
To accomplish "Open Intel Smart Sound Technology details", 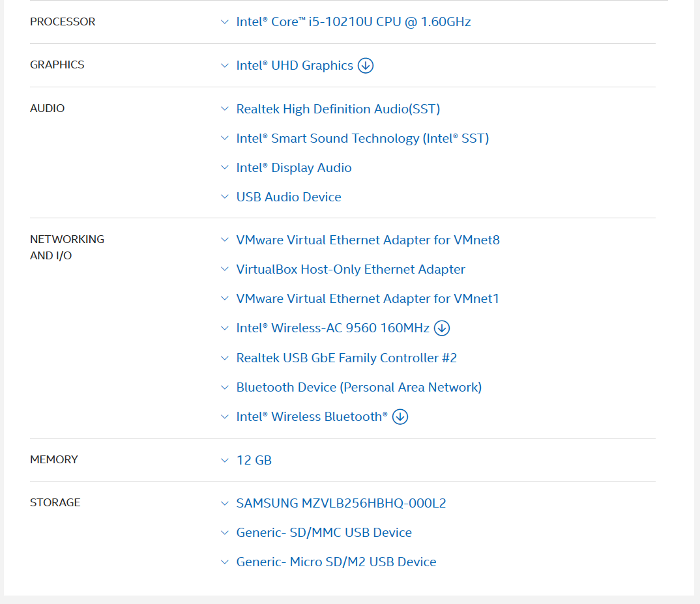I will click(x=362, y=139).
